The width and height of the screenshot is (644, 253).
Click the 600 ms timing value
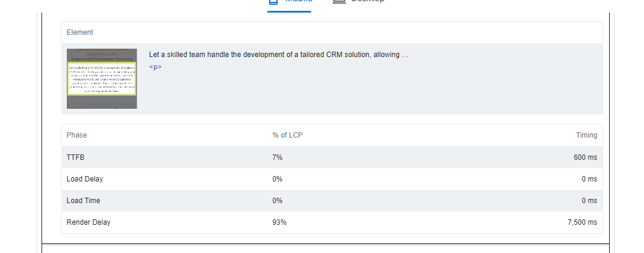click(585, 157)
